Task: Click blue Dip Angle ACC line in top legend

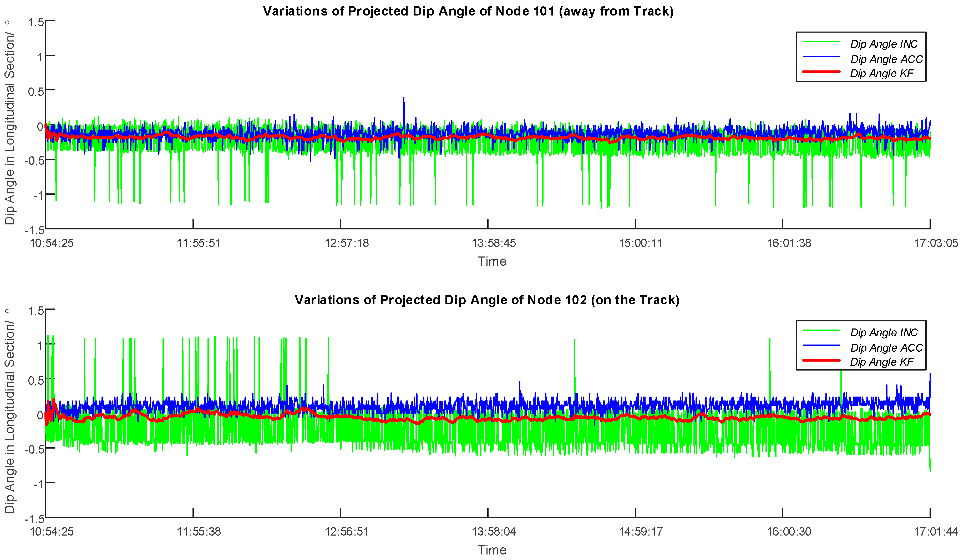Action: [x=821, y=57]
